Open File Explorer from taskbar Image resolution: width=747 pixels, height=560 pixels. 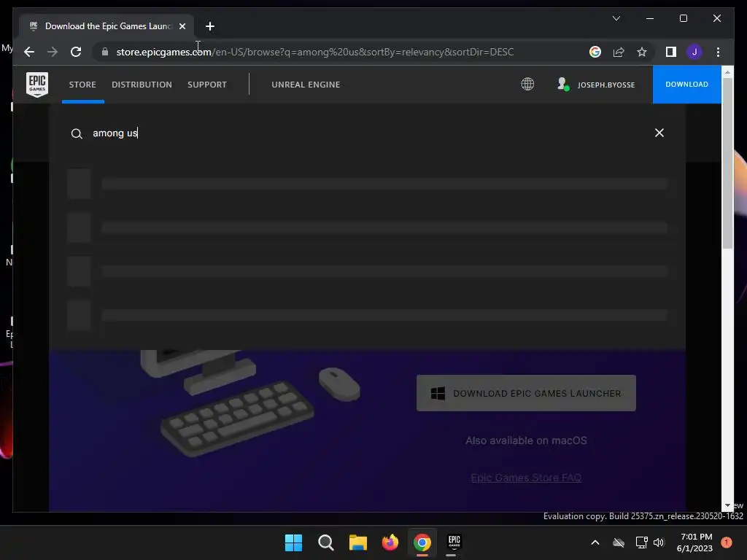357,542
